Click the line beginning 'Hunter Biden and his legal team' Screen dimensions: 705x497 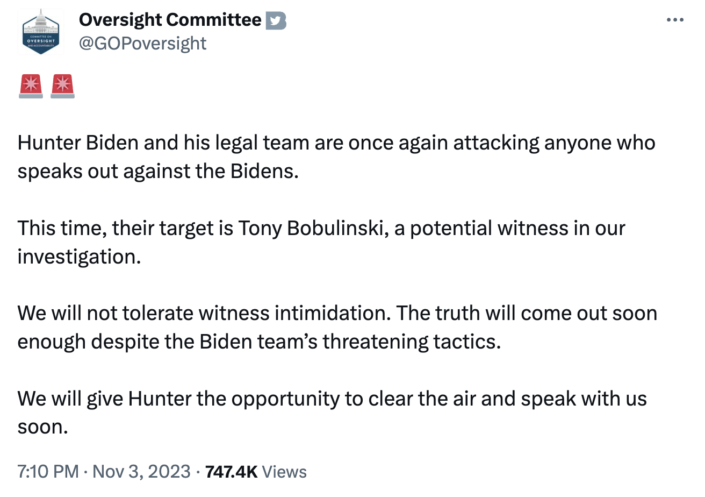[x=336, y=143]
